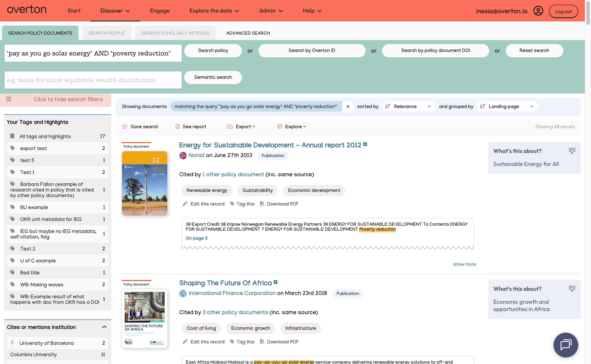Click the bookmark icon for All tags and highlights

click(12, 136)
